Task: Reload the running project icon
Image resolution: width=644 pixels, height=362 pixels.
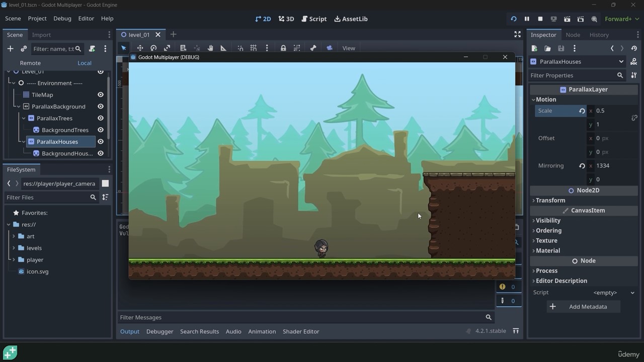Action: [513, 19]
